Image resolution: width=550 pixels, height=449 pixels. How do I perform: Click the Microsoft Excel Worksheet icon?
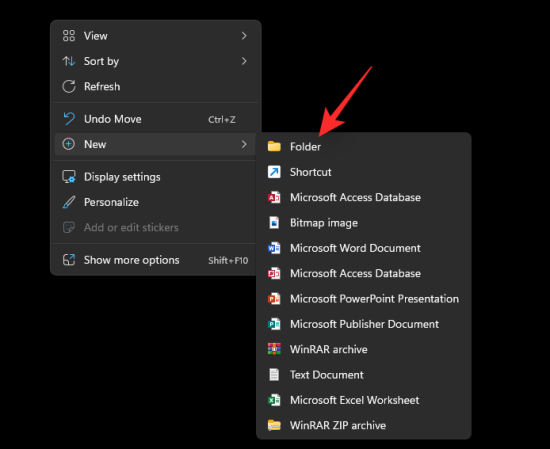coord(274,400)
